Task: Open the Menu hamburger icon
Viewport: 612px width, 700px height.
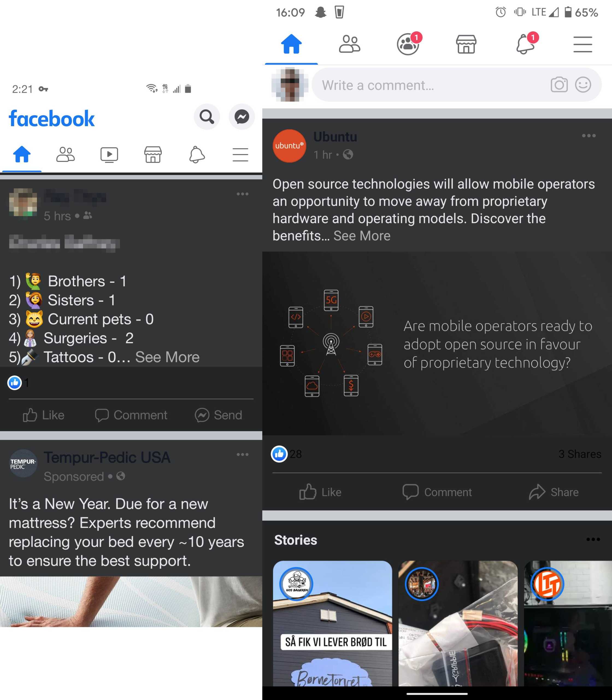Action: click(241, 155)
